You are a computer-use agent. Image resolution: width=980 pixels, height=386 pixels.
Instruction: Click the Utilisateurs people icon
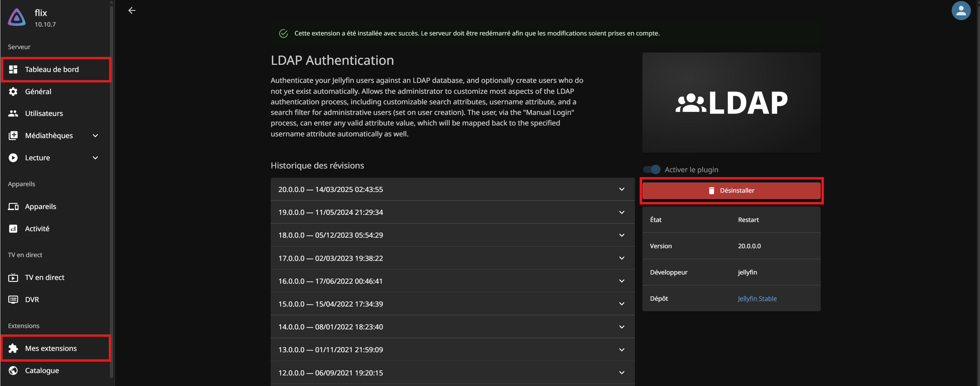coord(13,113)
